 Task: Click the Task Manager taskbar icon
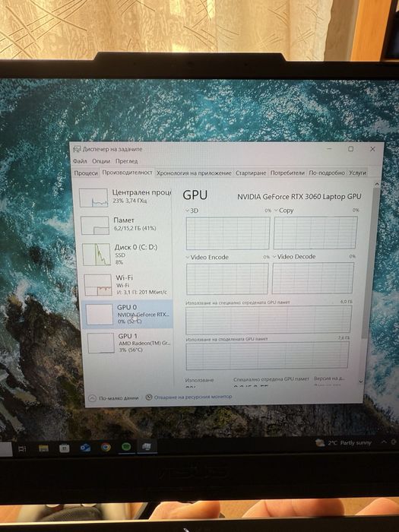point(147,446)
